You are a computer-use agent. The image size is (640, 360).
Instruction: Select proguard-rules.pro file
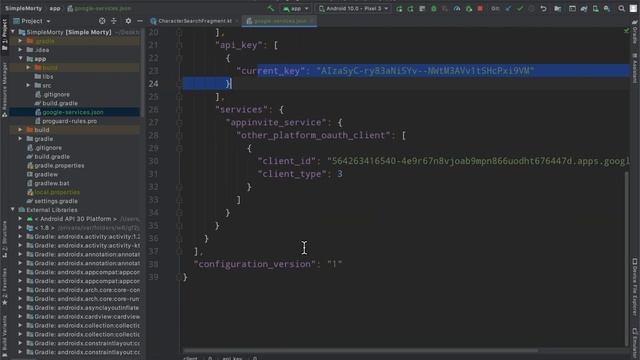tap(66, 121)
